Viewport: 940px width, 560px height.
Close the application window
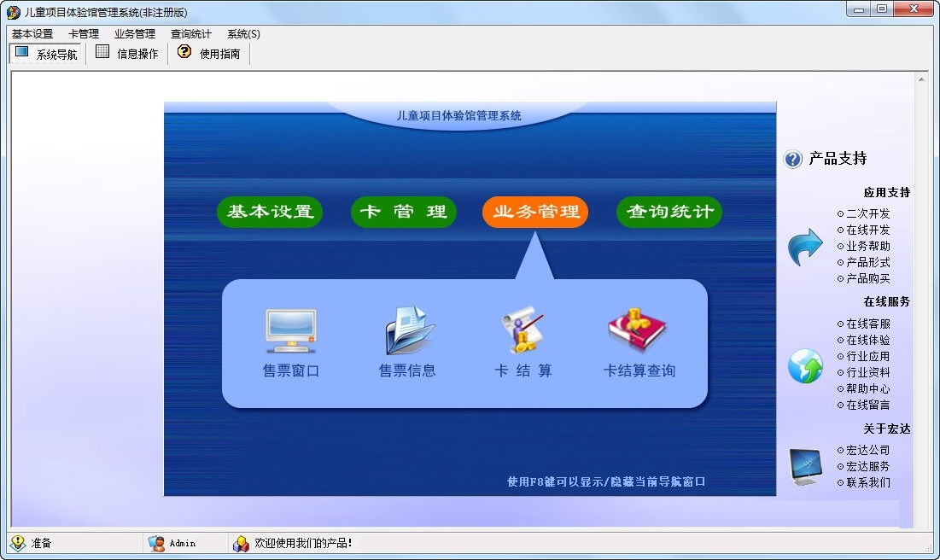[x=914, y=9]
